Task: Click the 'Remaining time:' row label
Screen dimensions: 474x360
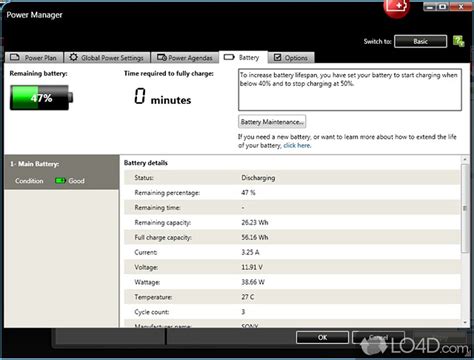Action: (157, 208)
